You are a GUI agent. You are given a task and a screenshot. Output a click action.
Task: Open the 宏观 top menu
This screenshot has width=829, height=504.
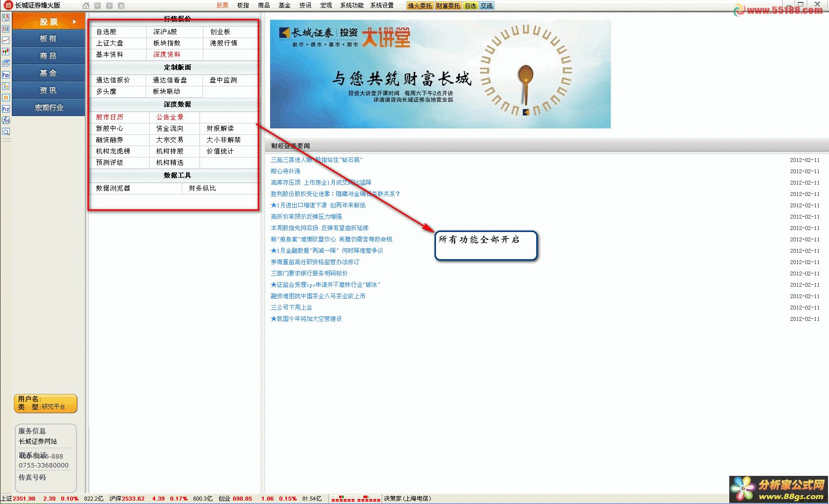[x=326, y=5]
